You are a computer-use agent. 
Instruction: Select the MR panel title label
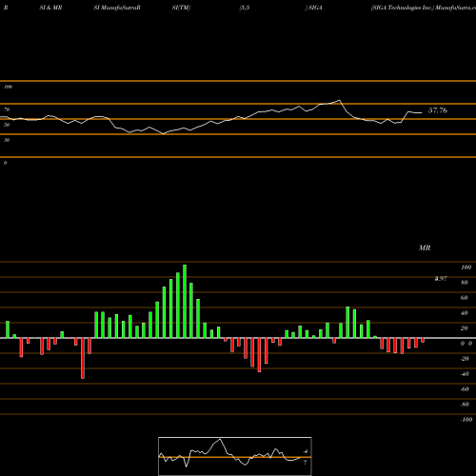[x=425, y=248]
